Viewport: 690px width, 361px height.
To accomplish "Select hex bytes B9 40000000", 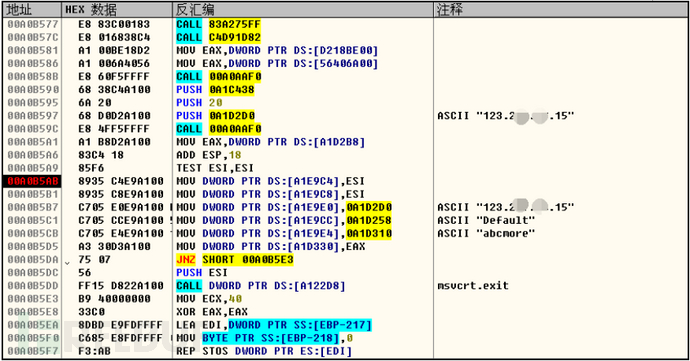I will point(114,298).
